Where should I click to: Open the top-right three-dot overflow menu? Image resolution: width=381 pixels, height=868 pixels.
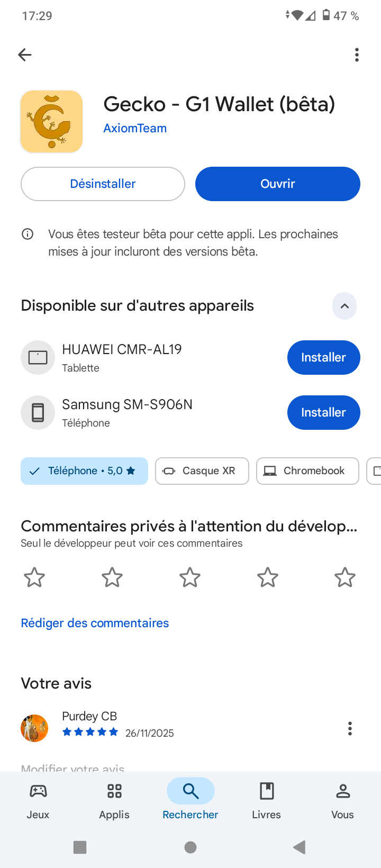tap(357, 55)
